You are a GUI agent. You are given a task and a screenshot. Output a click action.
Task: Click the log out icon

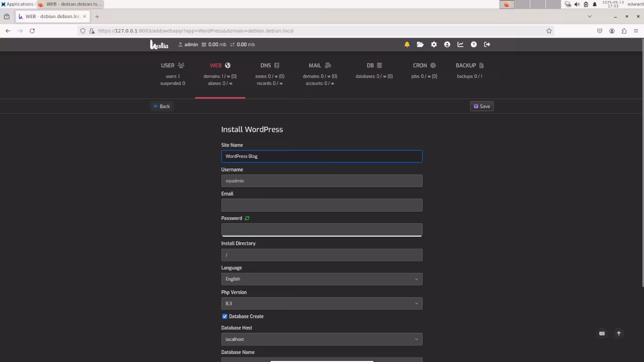tap(487, 44)
